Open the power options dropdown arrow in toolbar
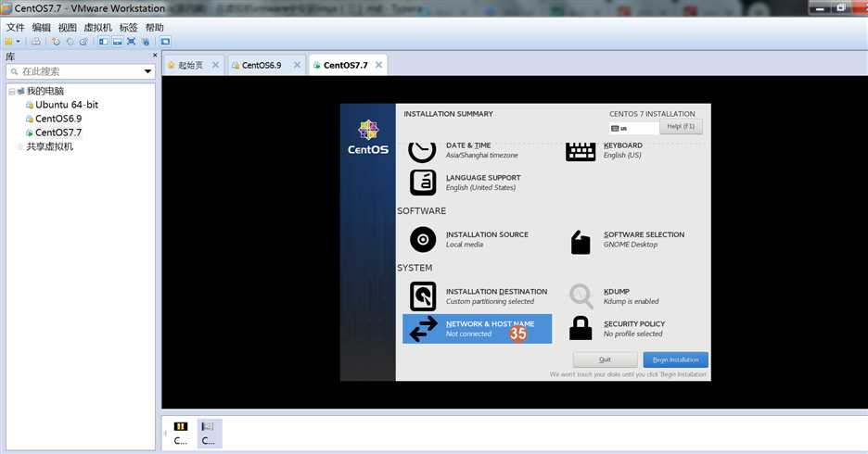Viewport: 868px width, 454px height. (19, 42)
